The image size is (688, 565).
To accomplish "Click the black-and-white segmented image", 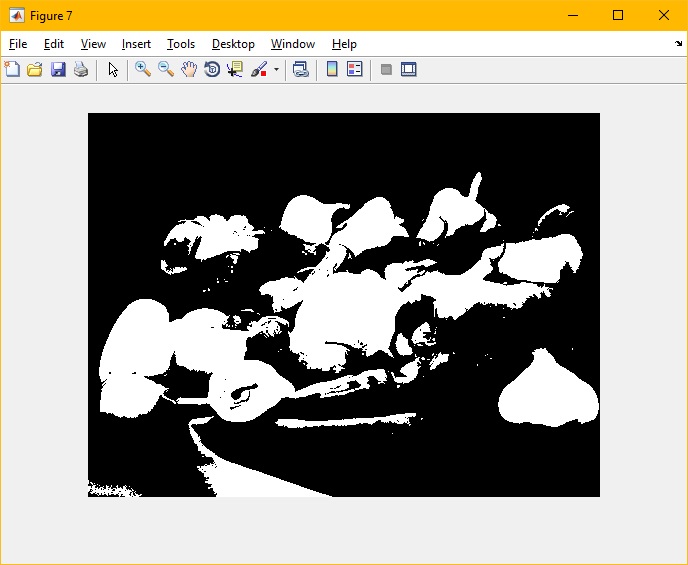I will click(x=344, y=304).
